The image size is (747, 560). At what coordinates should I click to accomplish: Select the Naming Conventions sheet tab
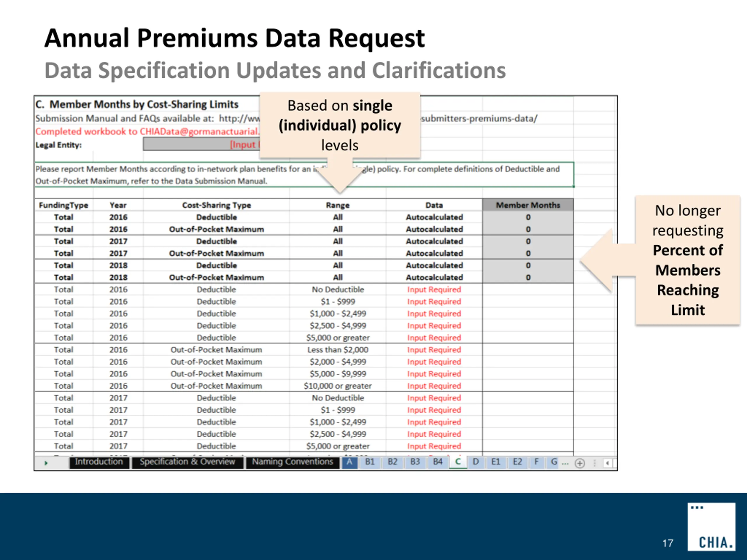pos(292,462)
